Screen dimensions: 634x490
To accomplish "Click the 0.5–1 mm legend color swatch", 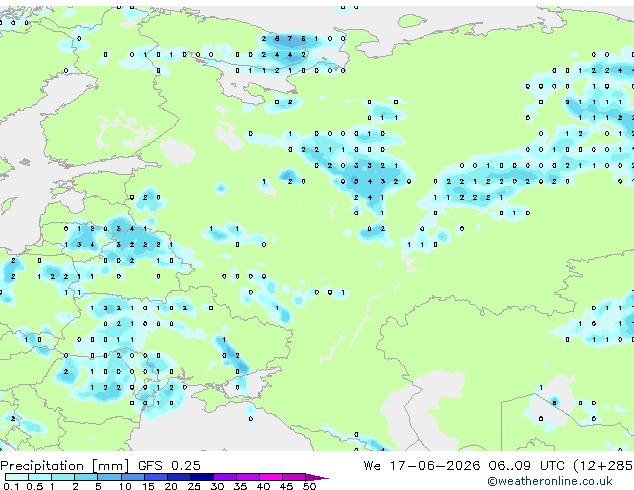I will coord(40,477).
